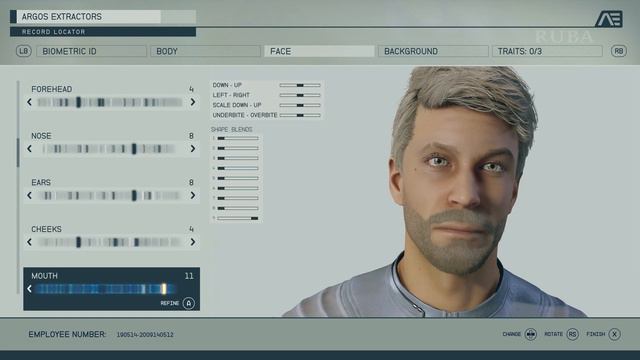Viewport: 640px width, 360px height.
Task: Click the Forehead preset slider bar
Action: 110,102
